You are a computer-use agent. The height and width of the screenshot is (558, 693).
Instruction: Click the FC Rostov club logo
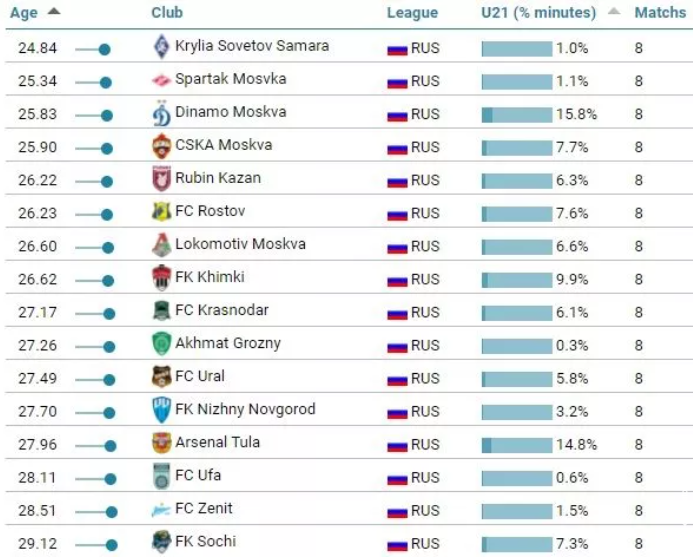tap(162, 212)
